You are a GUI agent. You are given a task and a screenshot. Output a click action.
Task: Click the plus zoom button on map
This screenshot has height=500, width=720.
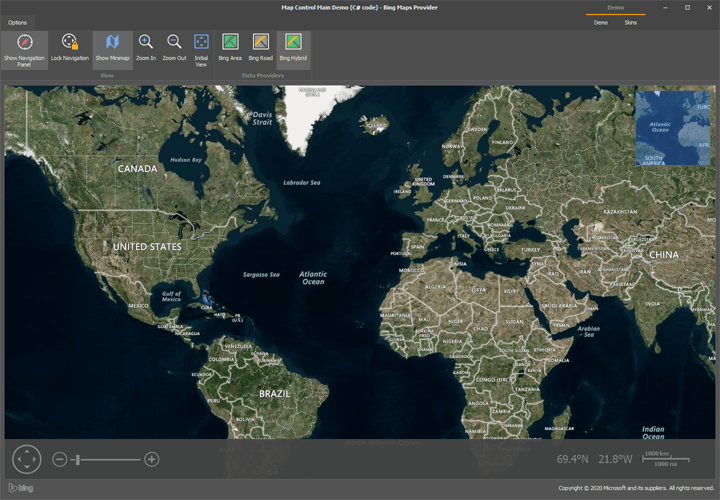pyautogui.click(x=152, y=459)
